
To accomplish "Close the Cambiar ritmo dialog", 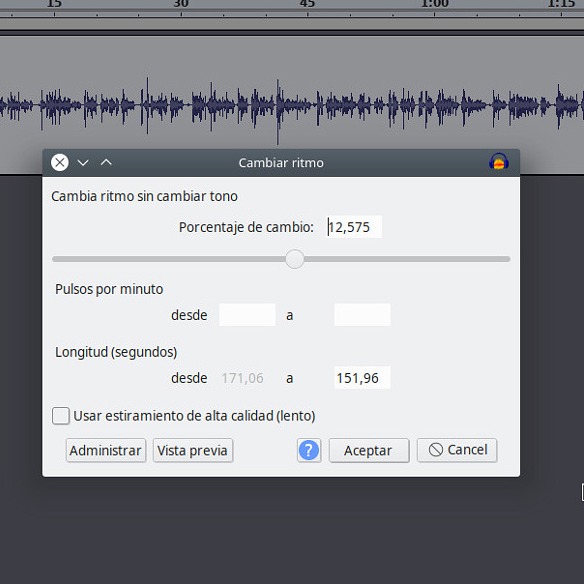I will [60, 162].
